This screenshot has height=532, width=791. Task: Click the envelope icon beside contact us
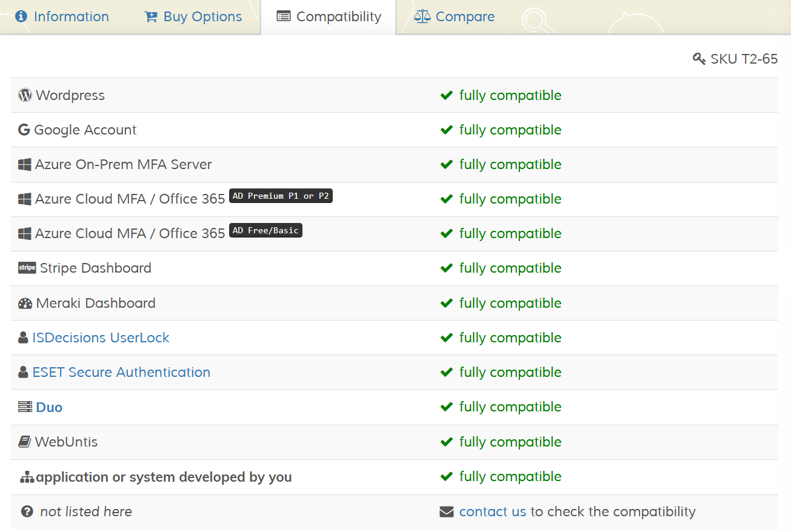tap(447, 512)
